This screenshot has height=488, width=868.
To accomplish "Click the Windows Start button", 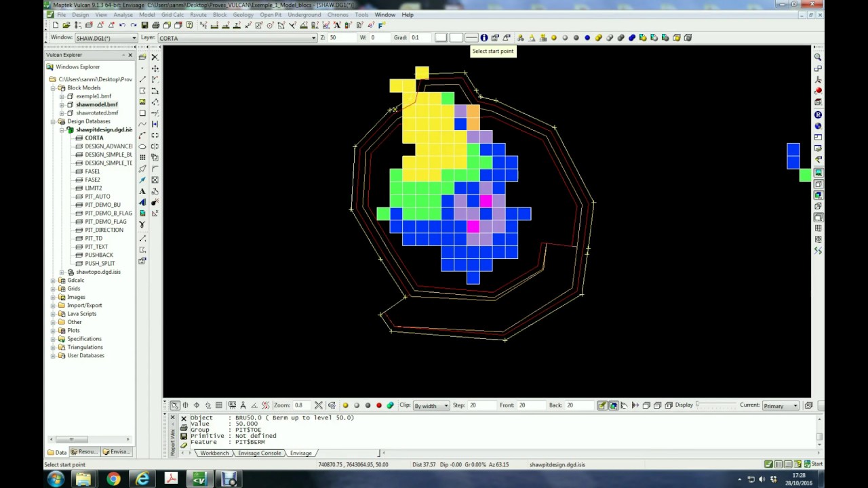I will point(56,479).
